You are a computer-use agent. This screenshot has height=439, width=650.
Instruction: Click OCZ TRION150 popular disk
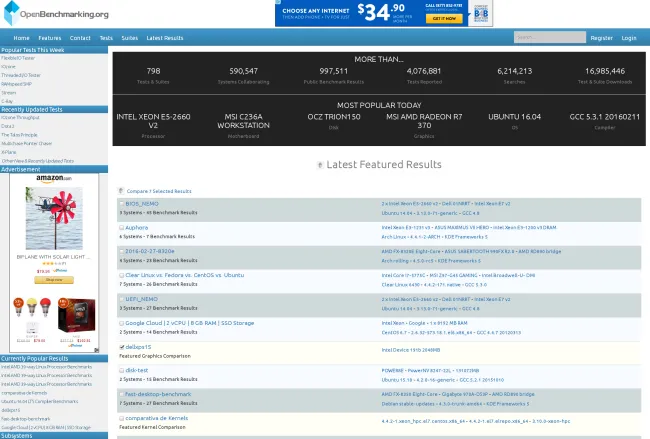click(x=334, y=117)
